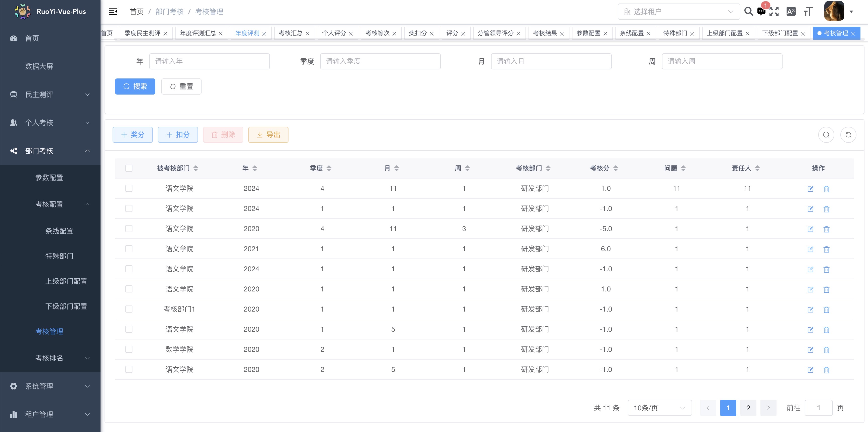Open the font size setting icon

pos(808,12)
